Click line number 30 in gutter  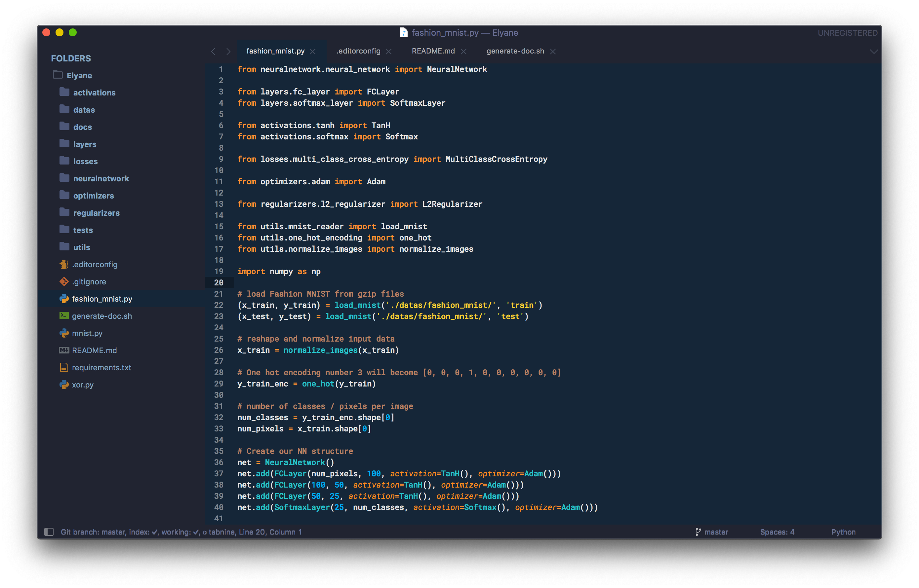[x=219, y=395]
